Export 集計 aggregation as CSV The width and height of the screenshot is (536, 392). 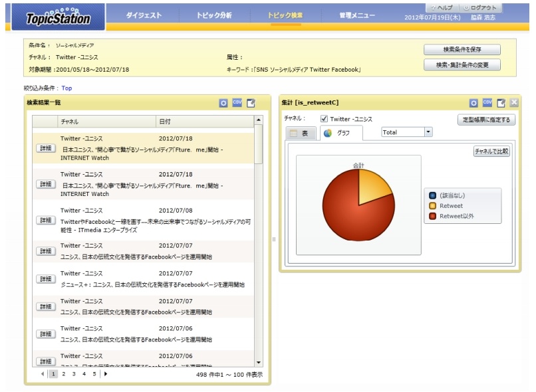[487, 102]
